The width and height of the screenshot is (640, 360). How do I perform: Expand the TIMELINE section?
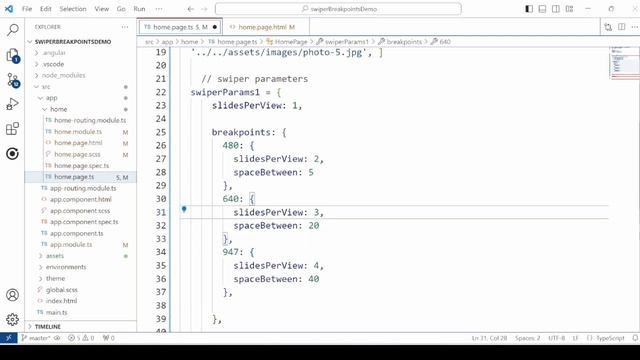pyautogui.click(x=48, y=327)
